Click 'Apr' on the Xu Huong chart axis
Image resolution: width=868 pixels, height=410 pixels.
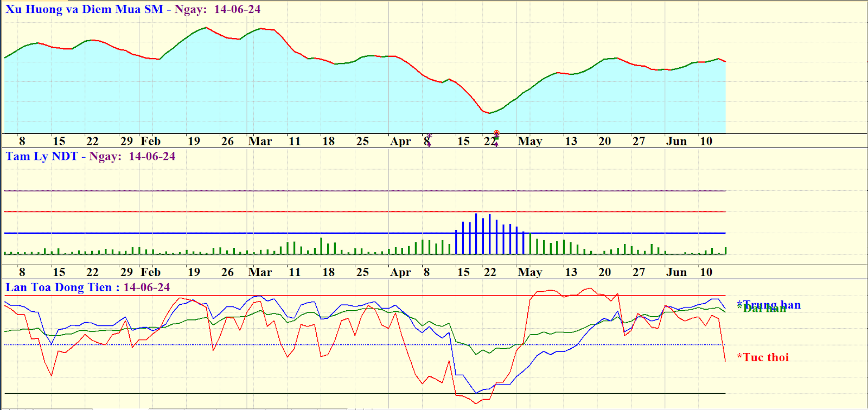coord(401,142)
